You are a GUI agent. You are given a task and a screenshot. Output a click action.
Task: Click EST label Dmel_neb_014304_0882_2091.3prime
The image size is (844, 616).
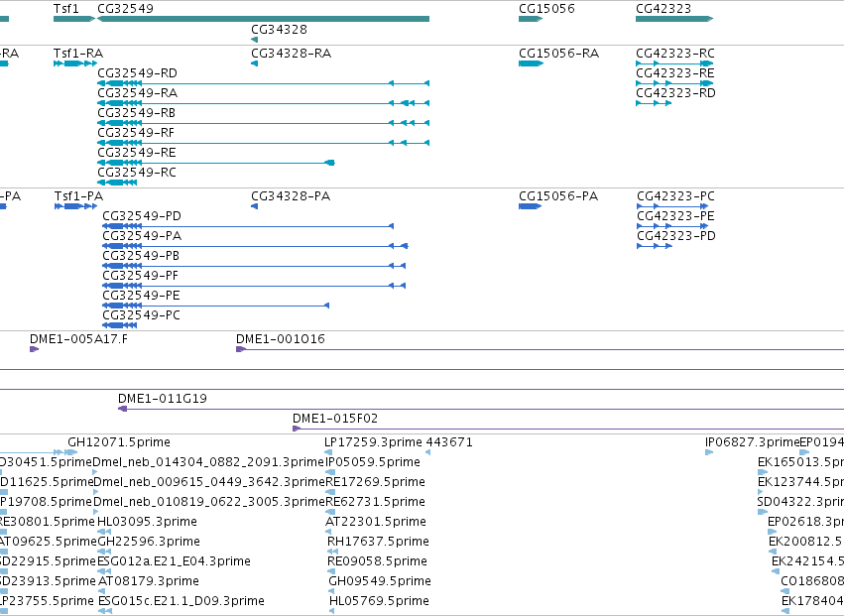click(209, 462)
